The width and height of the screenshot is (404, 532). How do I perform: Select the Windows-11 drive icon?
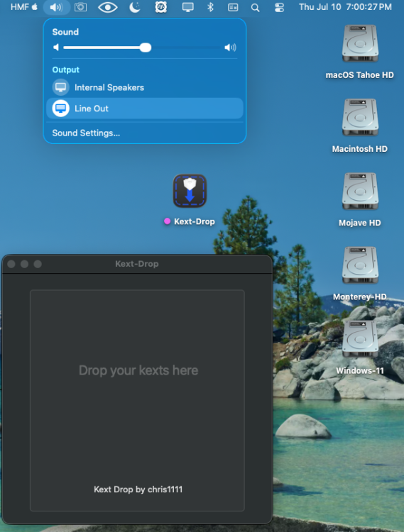(360, 339)
